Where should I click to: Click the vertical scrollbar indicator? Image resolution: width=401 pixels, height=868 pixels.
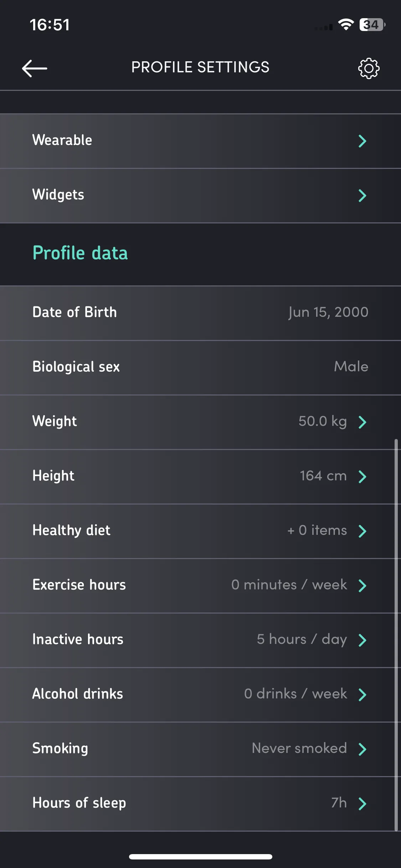click(x=396, y=635)
